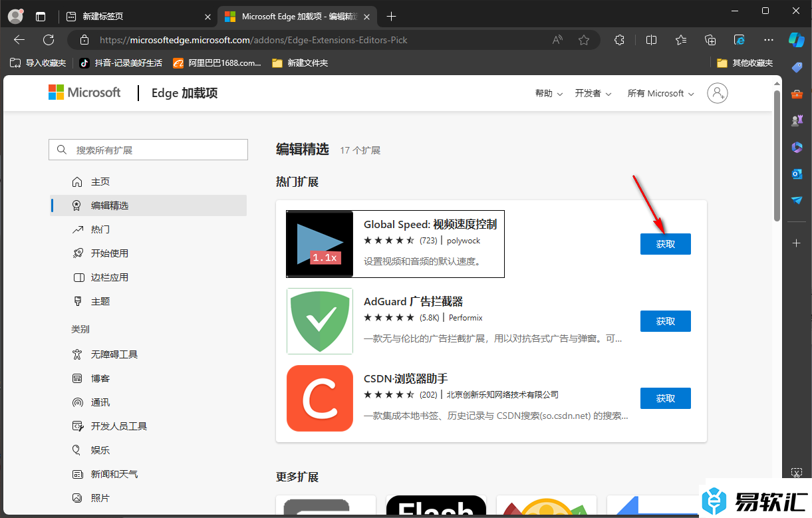Open the Tools briefcase sidebar icon

pos(797,94)
